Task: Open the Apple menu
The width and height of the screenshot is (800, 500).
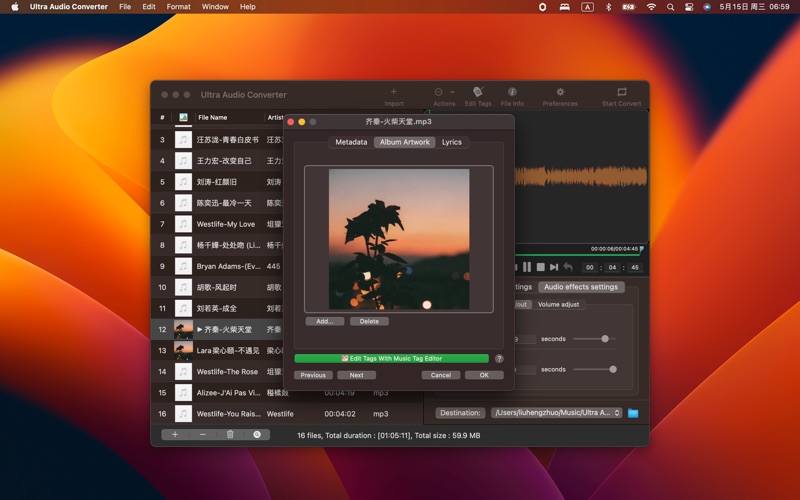Action: [15, 7]
